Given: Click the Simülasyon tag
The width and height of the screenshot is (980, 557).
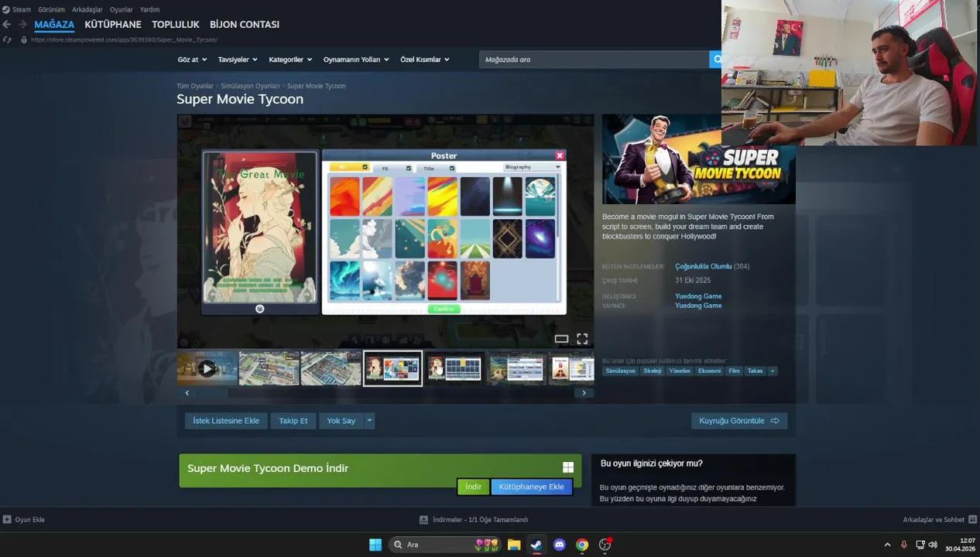Looking at the screenshot, I should tap(621, 371).
